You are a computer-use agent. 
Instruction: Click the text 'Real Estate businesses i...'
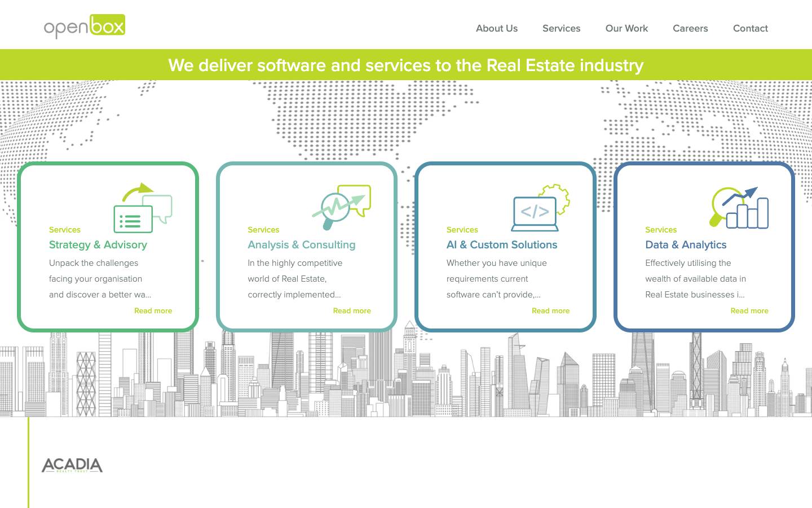point(695,295)
